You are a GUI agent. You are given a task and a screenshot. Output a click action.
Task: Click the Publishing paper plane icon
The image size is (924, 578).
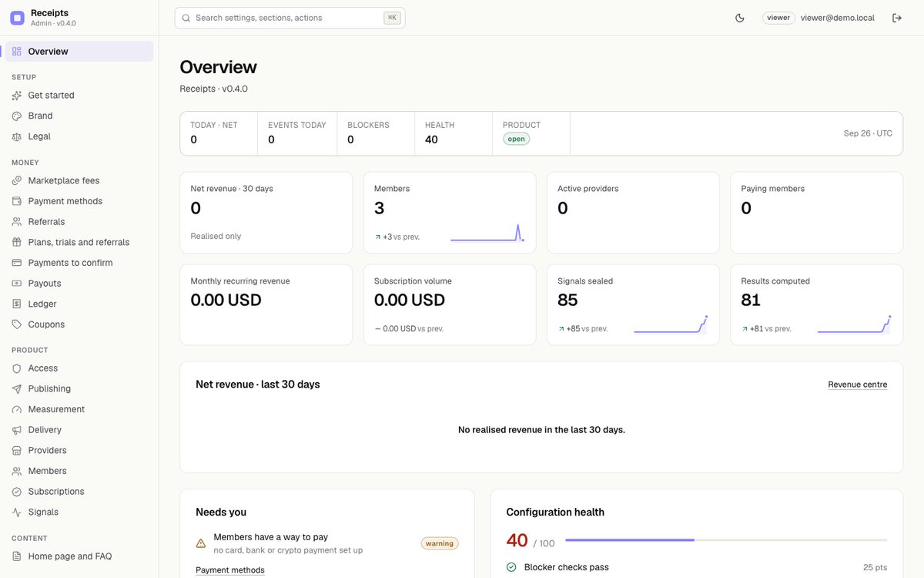pyautogui.click(x=17, y=389)
